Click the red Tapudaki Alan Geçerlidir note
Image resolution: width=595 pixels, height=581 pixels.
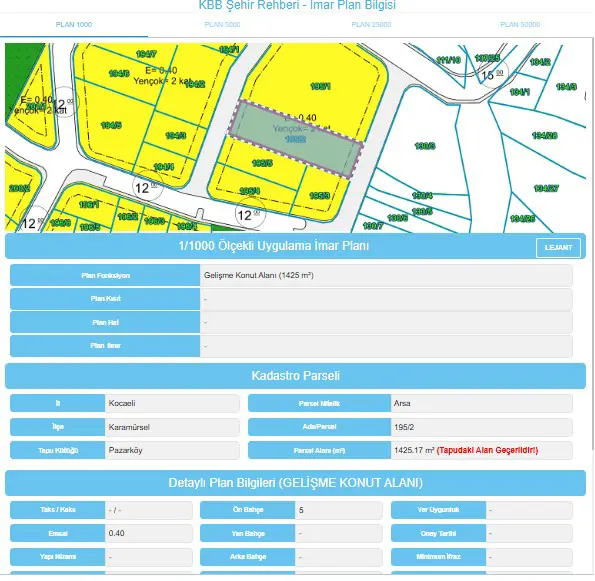pyautogui.click(x=487, y=450)
